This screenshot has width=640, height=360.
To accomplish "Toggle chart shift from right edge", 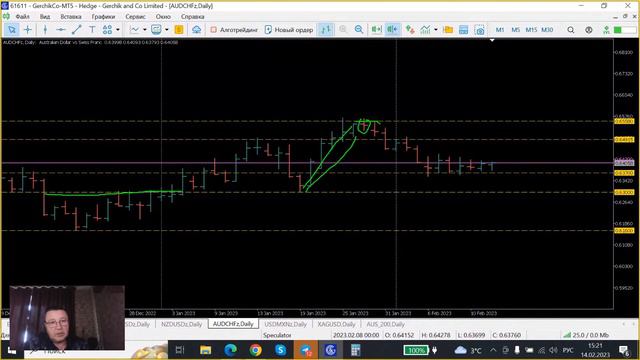I will click(x=392, y=29).
